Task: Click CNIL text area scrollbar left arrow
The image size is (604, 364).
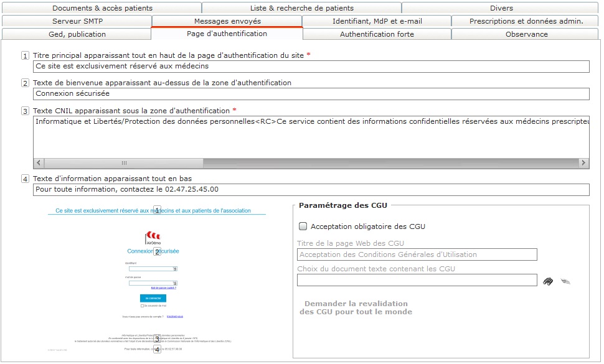Action: [x=39, y=163]
